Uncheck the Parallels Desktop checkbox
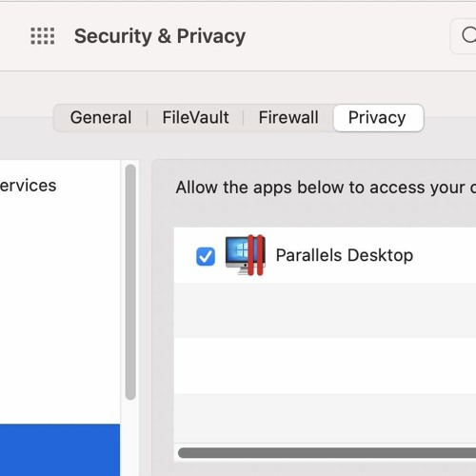The height and width of the screenshot is (476, 476). [206, 256]
